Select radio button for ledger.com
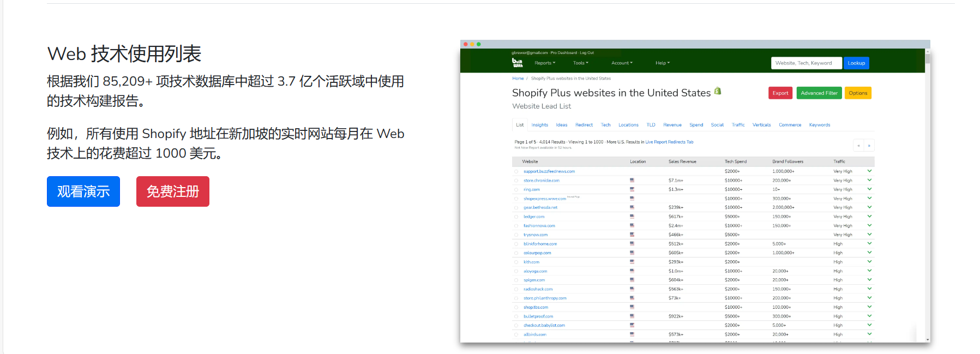The image size is (980, 354). tap(516, 217)
